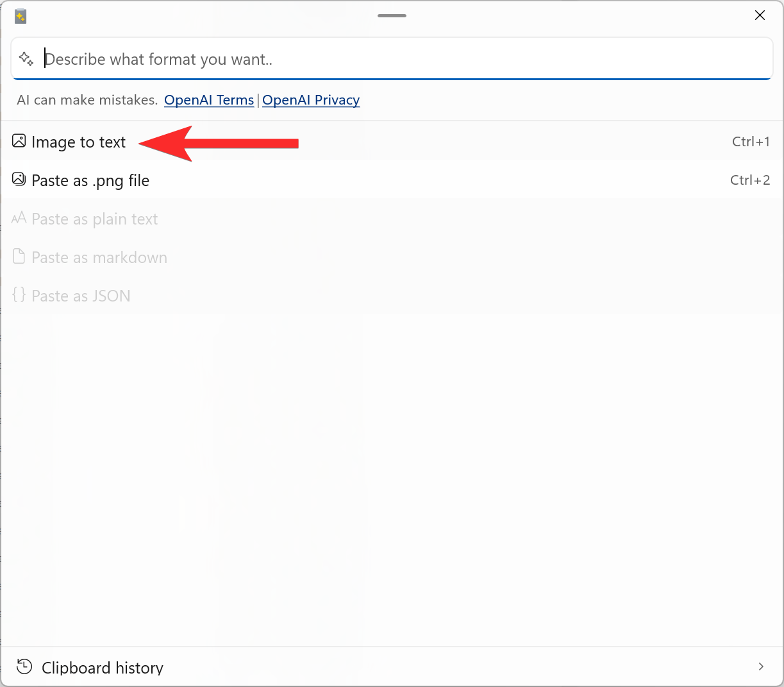Open the Clipboard history label
The width and height of the screenshot is (784, 687).
[x=103, y=668]
